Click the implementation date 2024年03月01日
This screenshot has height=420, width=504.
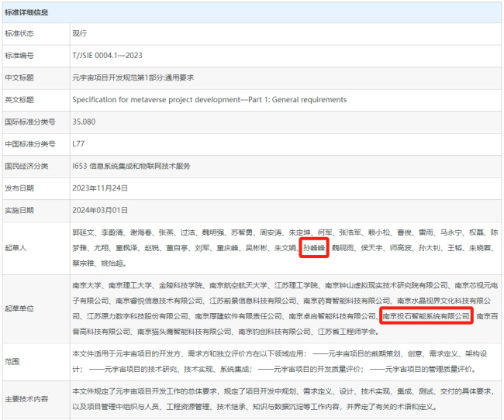(100, 210)
